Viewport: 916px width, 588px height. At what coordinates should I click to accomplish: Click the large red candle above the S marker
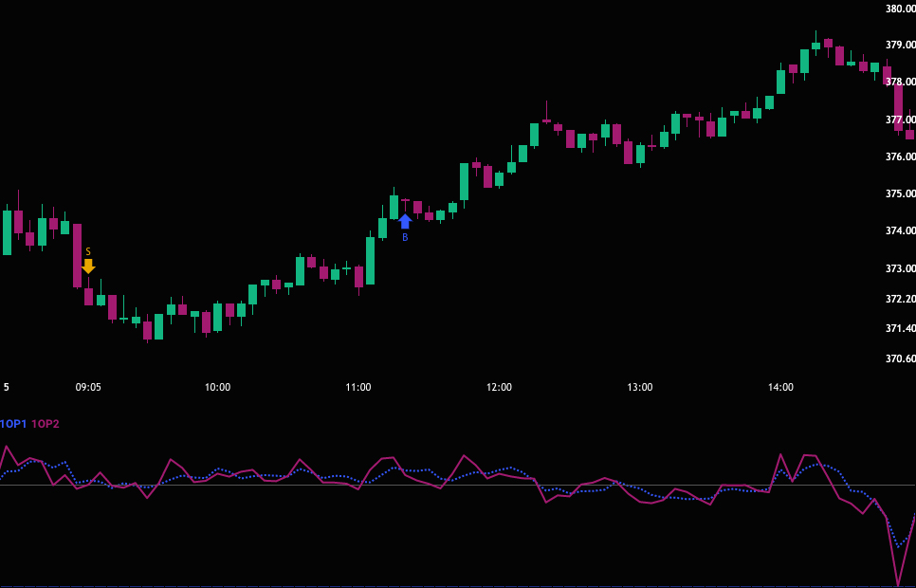pyautogui.click(x=77, y=255)
